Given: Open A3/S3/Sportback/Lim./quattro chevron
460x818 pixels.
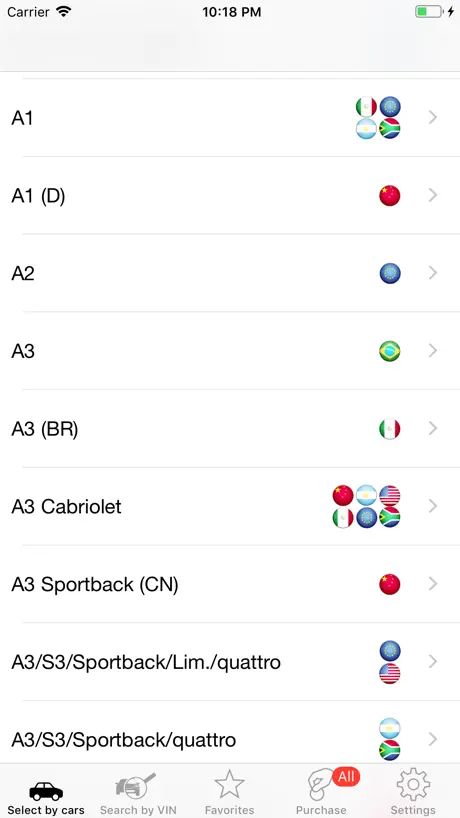Looking at the screenshot, I should point(432,661).
